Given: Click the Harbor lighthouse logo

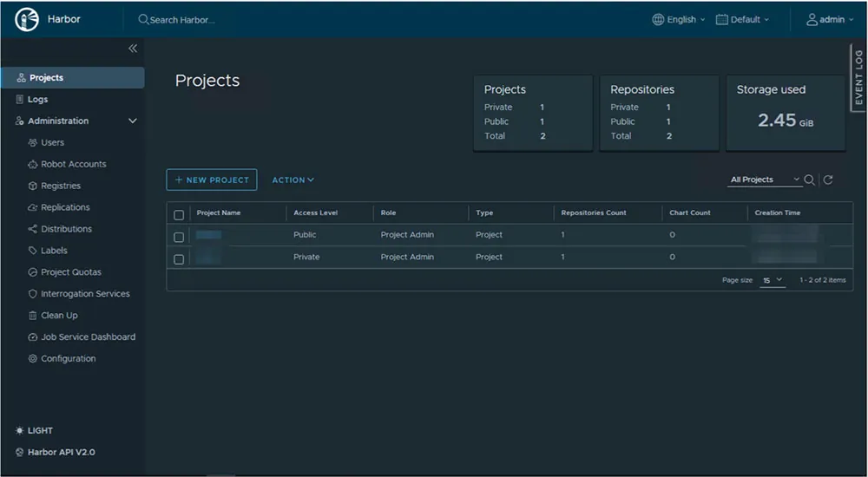Looking at the screenshot, I should [x=27, y=19].
